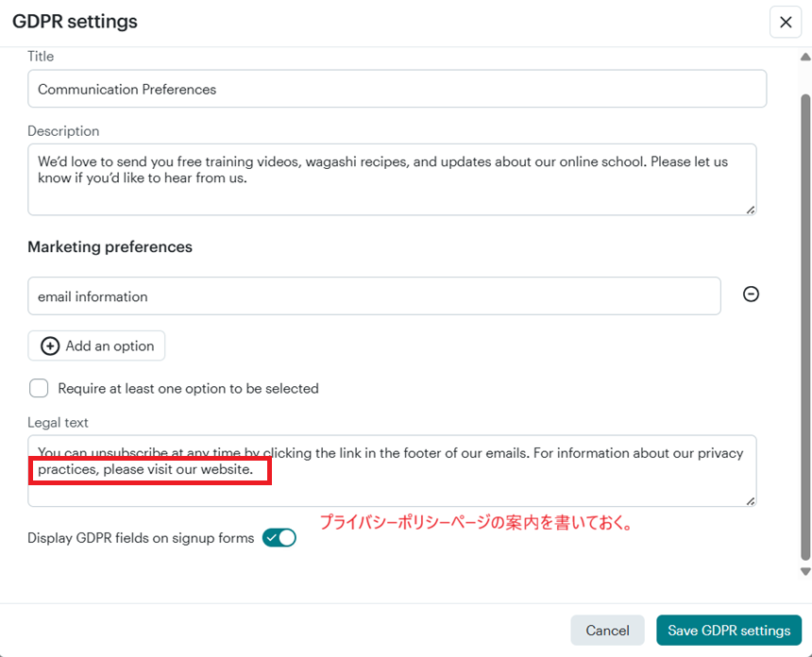Screen dimensions: 812x657
Task: Click the Title field with "Communication Preferences"
Action: coord(397,90)
